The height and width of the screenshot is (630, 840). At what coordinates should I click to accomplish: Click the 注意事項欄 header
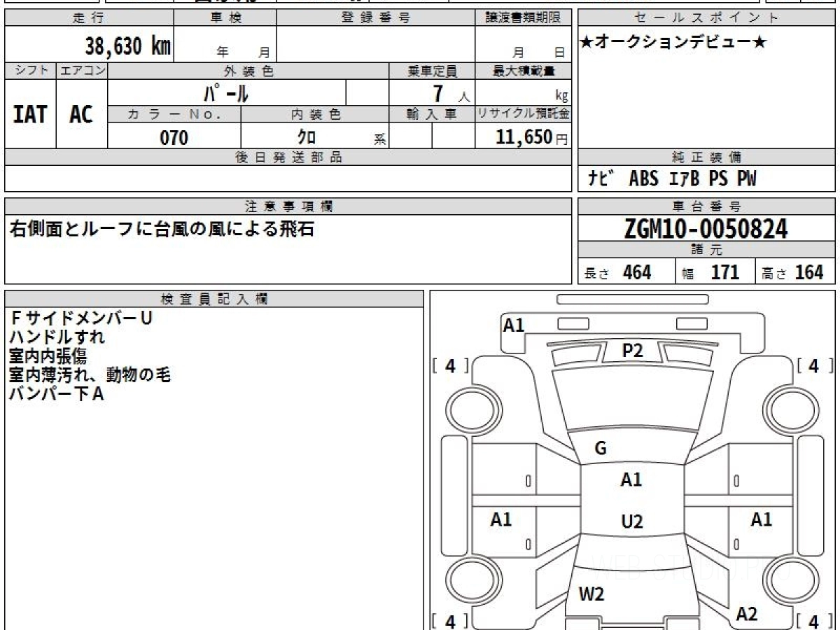[288, 206]
